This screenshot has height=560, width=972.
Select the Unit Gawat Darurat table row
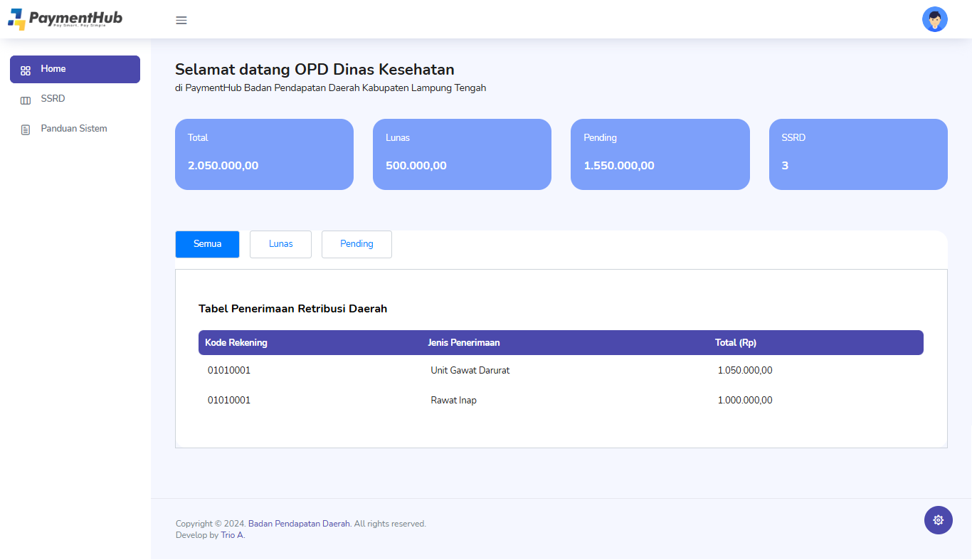click(470, 371)
